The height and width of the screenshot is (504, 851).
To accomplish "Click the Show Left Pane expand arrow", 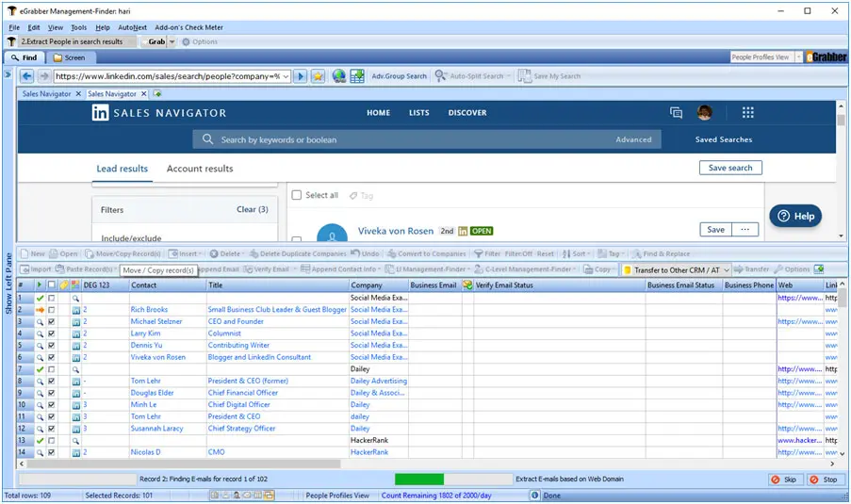I will click(8, 74).
